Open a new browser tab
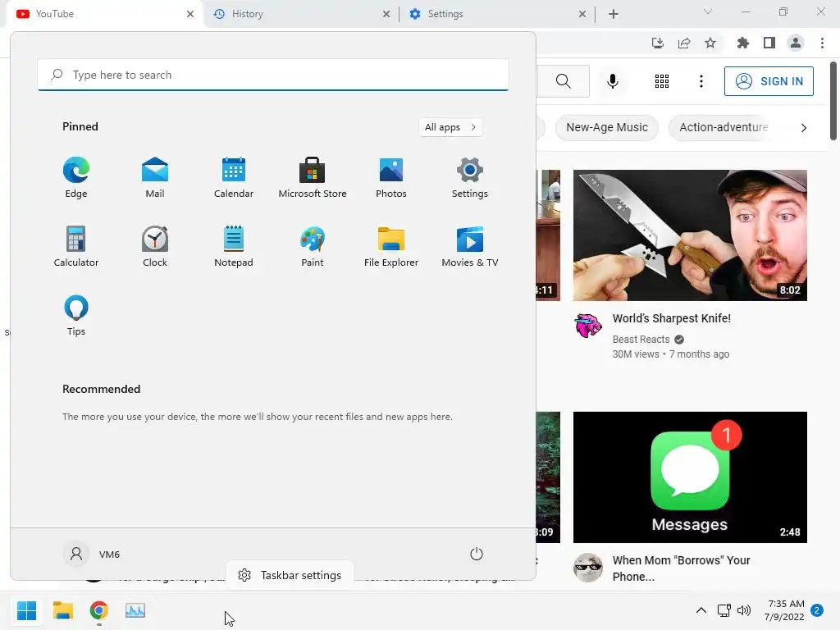Viewport: 840px width, 630px height. [x=614, y=14]
